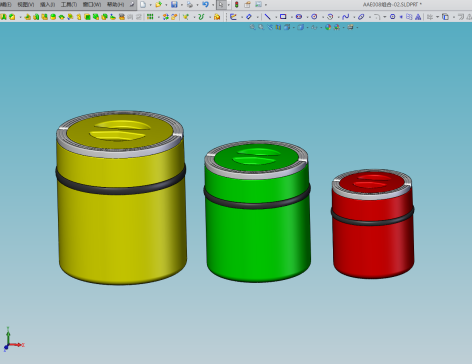Open the View Orientation dropdown arrow
The image size is (472, 364).
click(293, 28)
